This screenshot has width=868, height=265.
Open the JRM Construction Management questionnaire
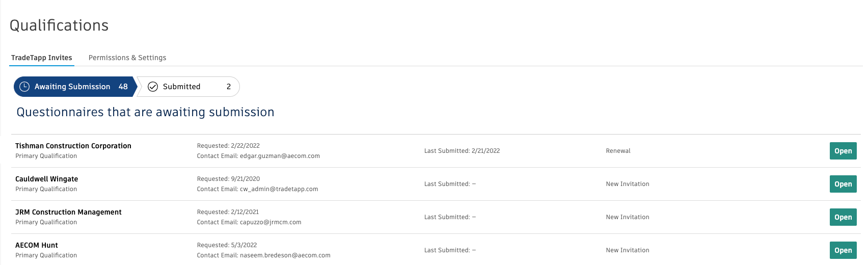[x=843, y=217]
